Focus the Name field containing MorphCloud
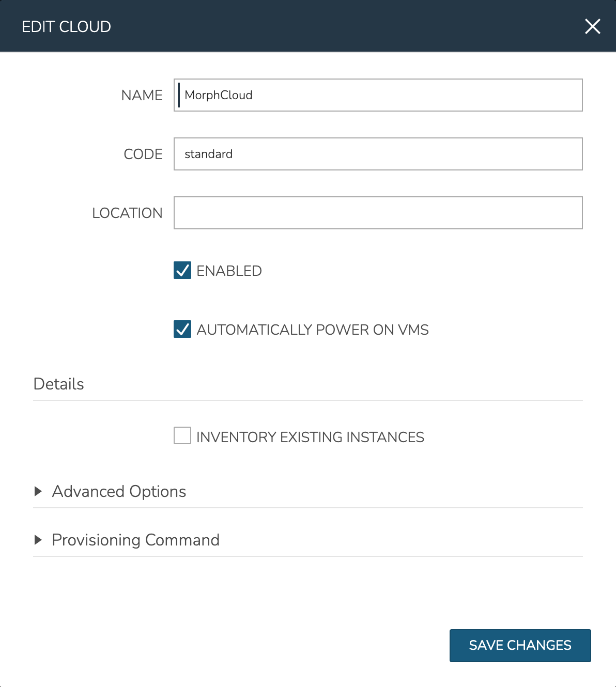 tap(378, 95)
